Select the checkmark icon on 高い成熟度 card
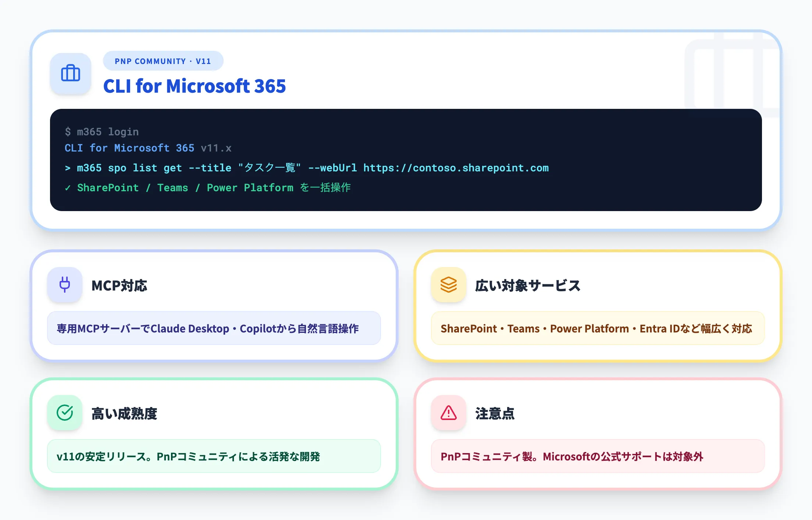The width and height of the screenshot is (812, 520). click(64, 413)
